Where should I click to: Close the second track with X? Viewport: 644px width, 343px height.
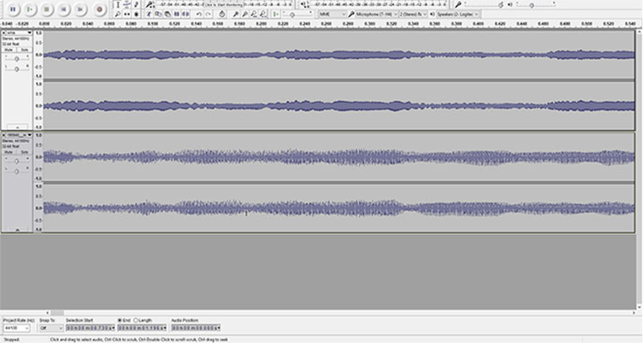point(3,135)
